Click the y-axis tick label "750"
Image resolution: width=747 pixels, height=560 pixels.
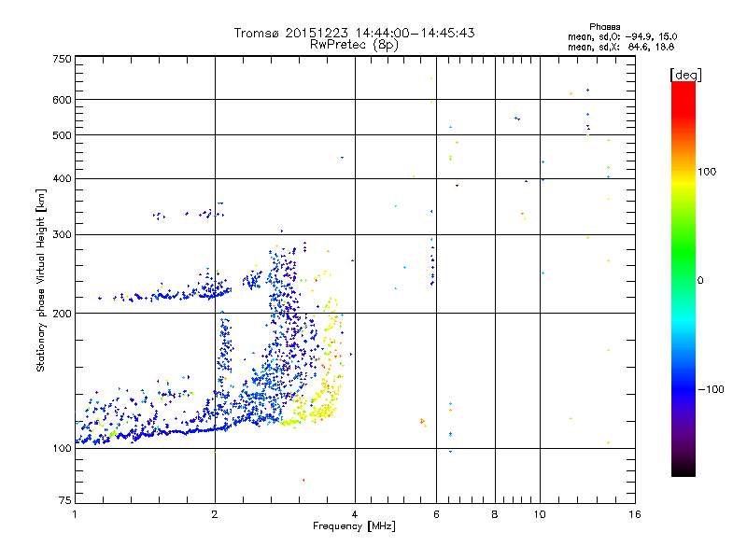[x=62, y=59]
